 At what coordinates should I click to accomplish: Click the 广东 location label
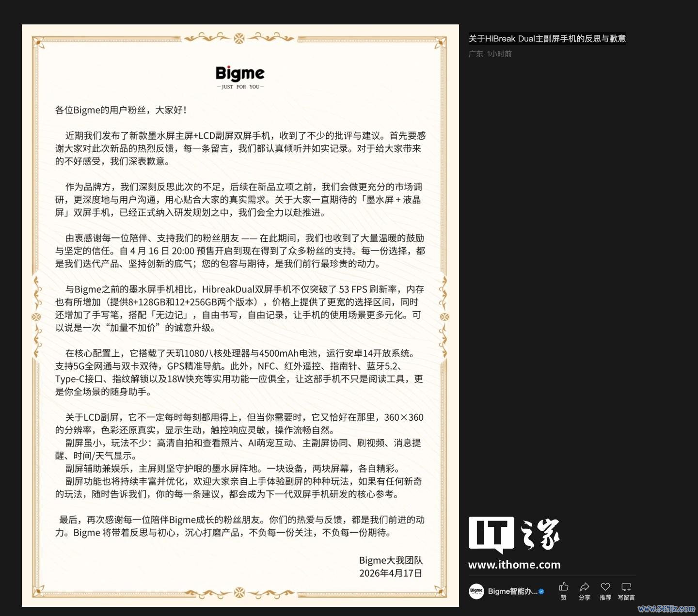coord(476,54)
